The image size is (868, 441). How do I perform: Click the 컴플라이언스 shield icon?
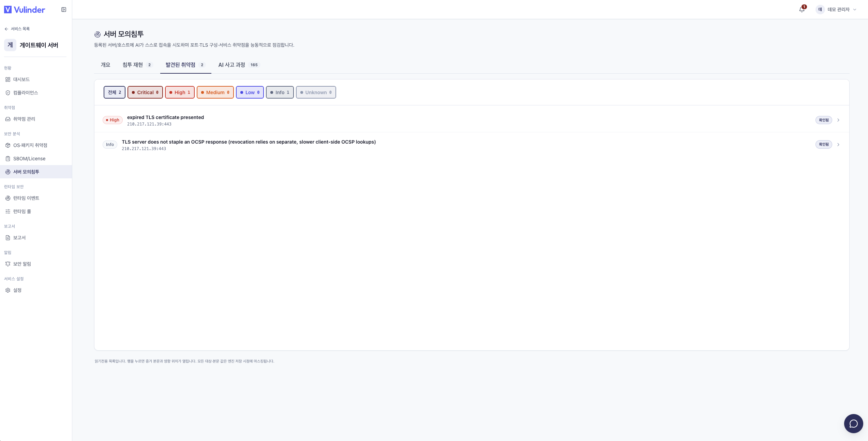pyautogui.click(x=8, y=93)
